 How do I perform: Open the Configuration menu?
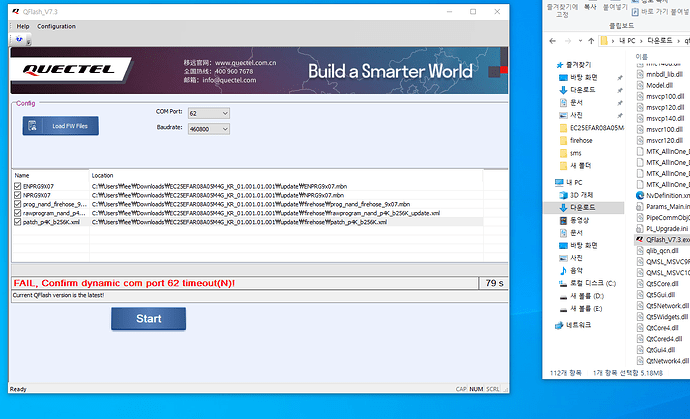coord(56,26)
